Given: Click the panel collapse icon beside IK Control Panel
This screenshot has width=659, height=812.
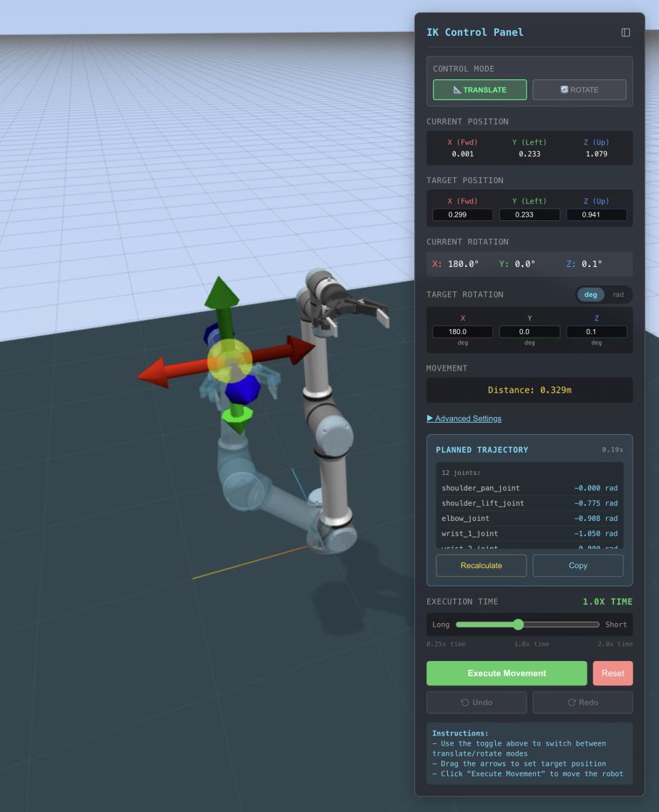Looking at the screenshot, I should (x=626, y=31).
